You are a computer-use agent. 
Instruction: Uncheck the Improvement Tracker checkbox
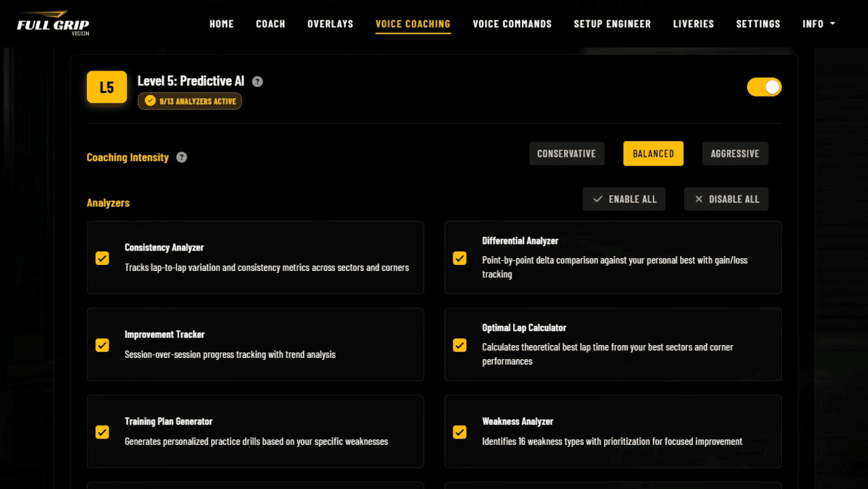click(102, 345)
